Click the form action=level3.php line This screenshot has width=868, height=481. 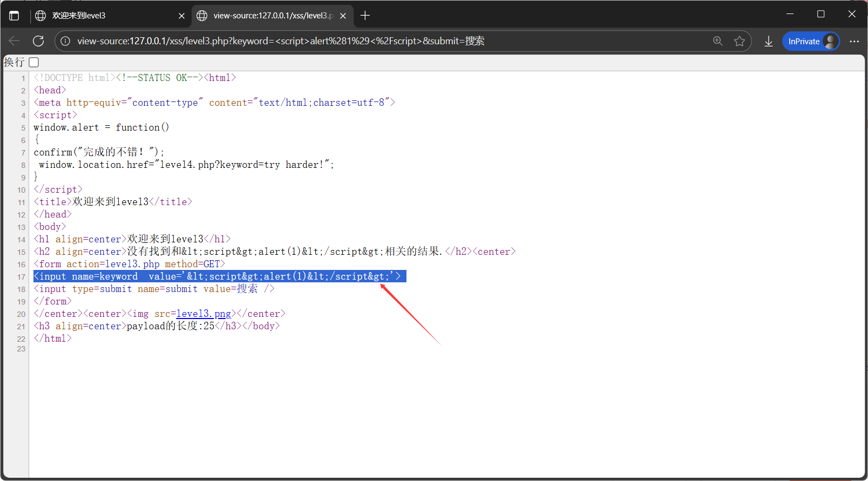click(129, 264)
